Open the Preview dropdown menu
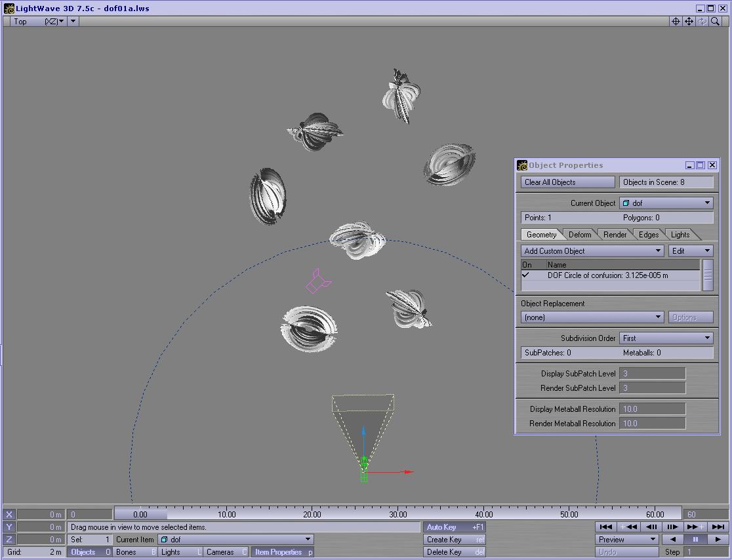The width and height of the screenshot is (732, 560). [627, 540]
